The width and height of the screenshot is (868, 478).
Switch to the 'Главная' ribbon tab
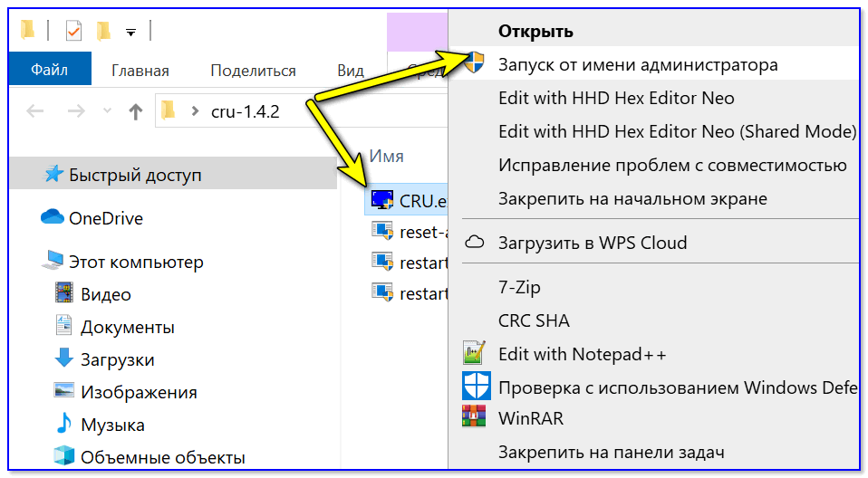pos(140,71)
